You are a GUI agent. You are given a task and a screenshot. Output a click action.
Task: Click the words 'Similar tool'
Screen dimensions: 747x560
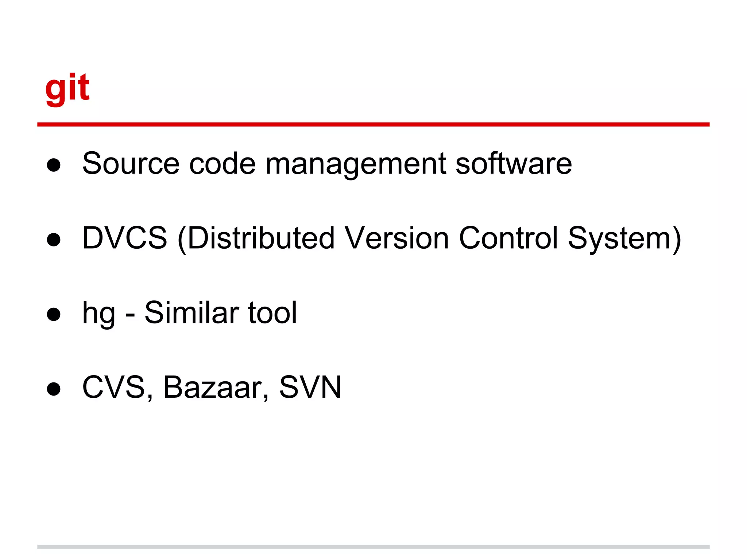pos(221,313)
